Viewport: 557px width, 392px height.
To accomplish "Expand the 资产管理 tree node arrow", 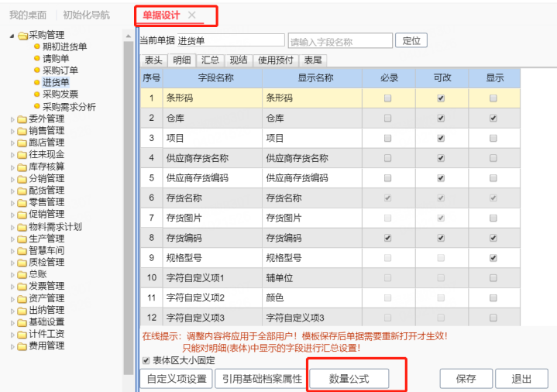I will click(12, 299).
